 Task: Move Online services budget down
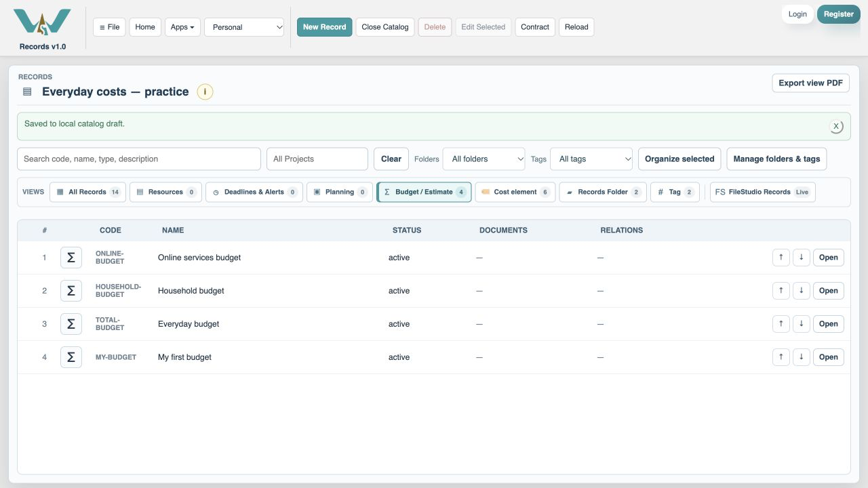(802, 258)
